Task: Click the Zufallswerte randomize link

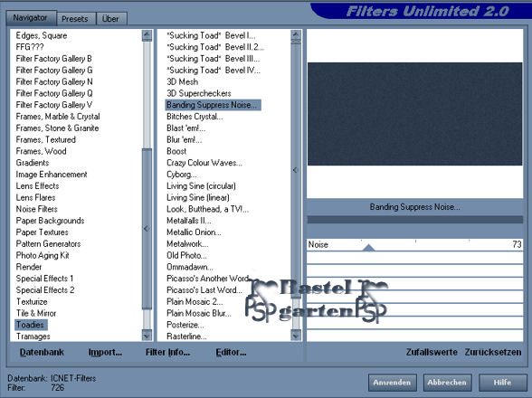Action: click(432, 352)
